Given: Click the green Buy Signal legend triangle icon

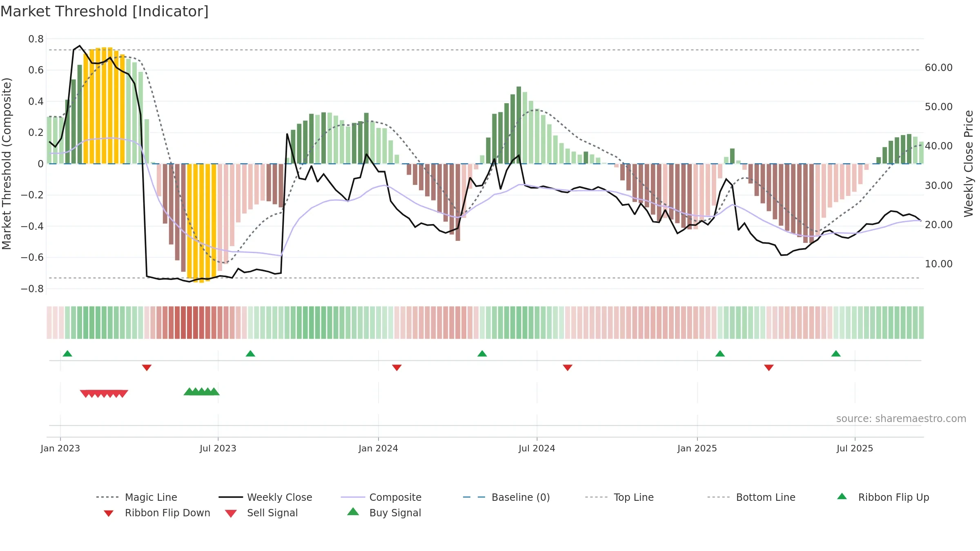Looking at the screenshot, I should coord(353,511).
